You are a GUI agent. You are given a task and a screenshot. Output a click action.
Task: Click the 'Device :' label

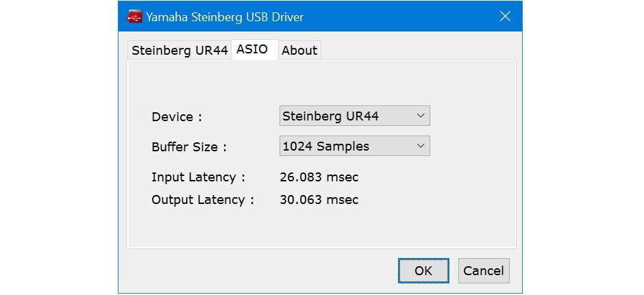[x=177, y=117]
